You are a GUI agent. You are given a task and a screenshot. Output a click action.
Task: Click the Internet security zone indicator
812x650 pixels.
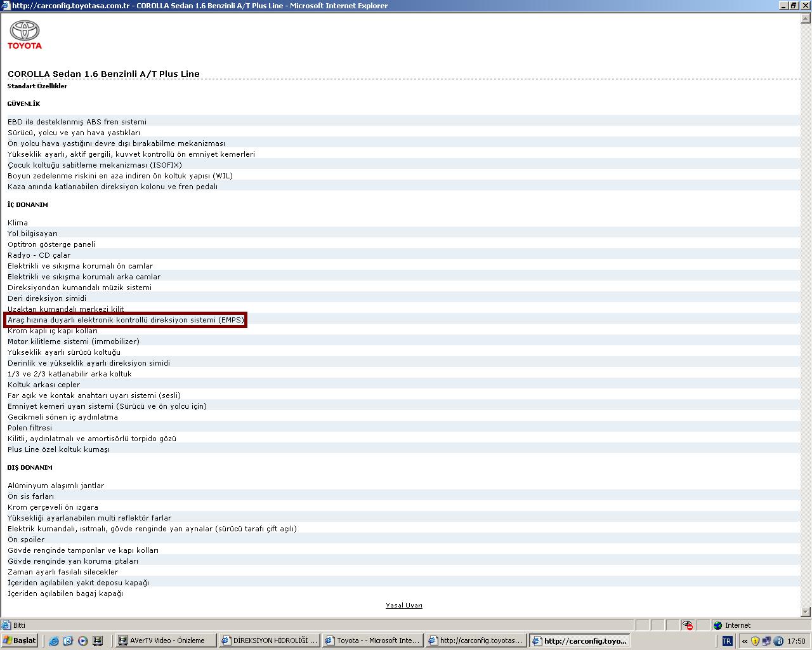[x=736, y=625]
